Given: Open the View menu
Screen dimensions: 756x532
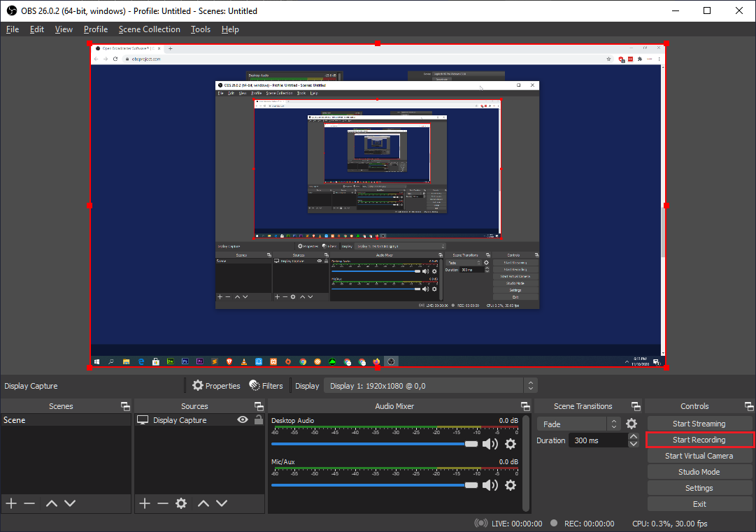Looking at the screenshot, I should click(64, 29).
